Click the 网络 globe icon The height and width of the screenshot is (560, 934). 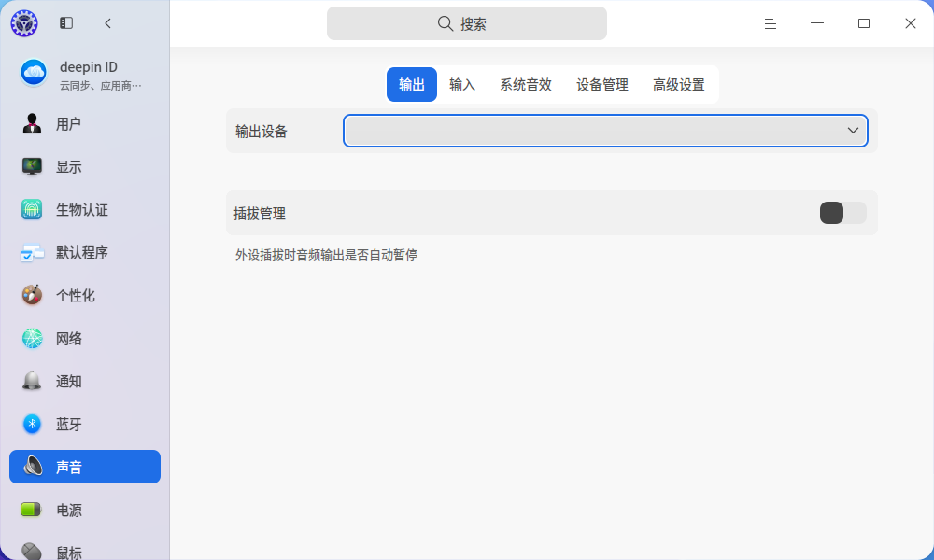click(x=32, y=339)
